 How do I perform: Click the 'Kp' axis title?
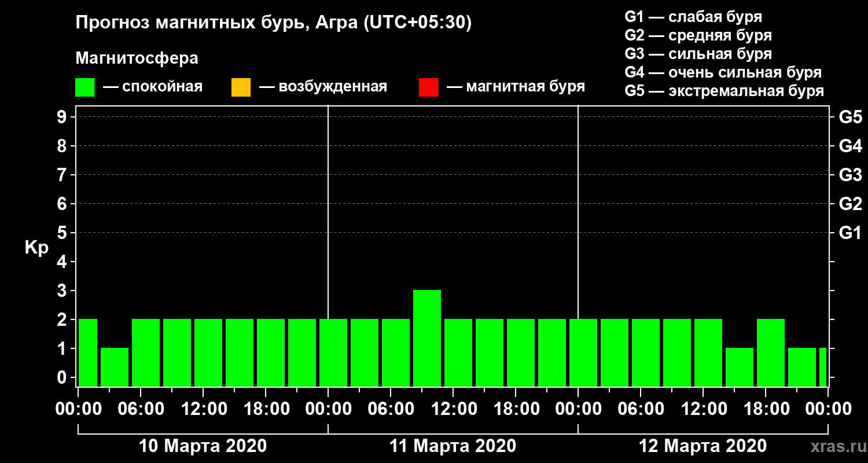pos(36,247)
